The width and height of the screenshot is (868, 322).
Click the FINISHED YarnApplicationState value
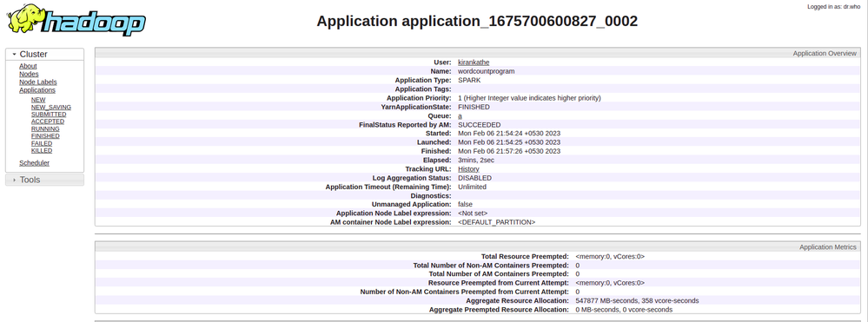coord(474,107)
